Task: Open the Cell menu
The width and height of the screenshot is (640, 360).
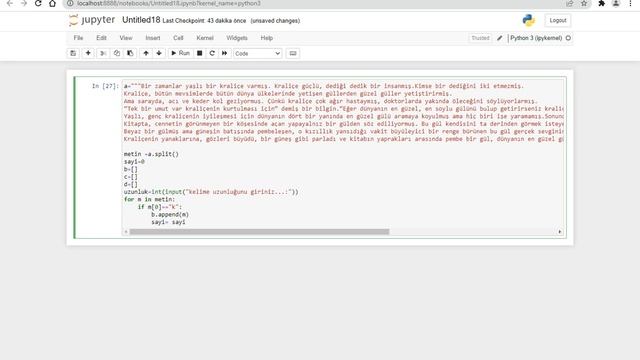Action: pos(178,38)
